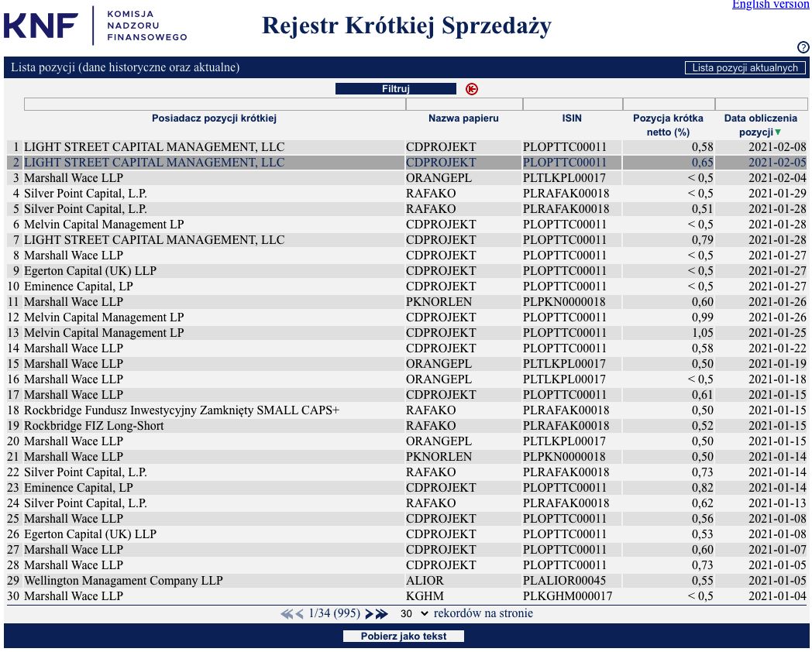Click CDPROJEKT in row 8

coord(441,256)
